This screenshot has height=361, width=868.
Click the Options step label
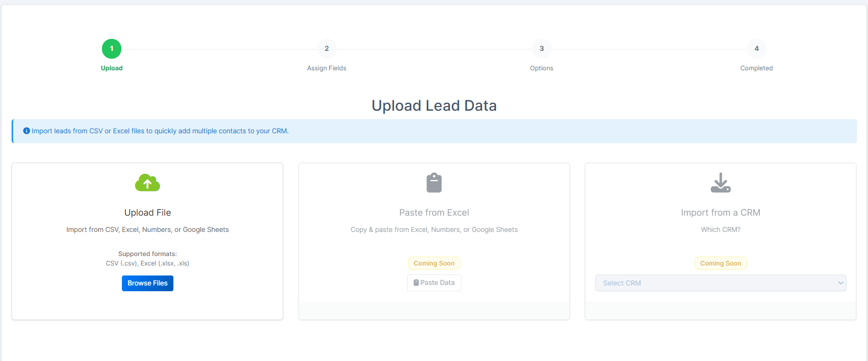coord(541,68)
